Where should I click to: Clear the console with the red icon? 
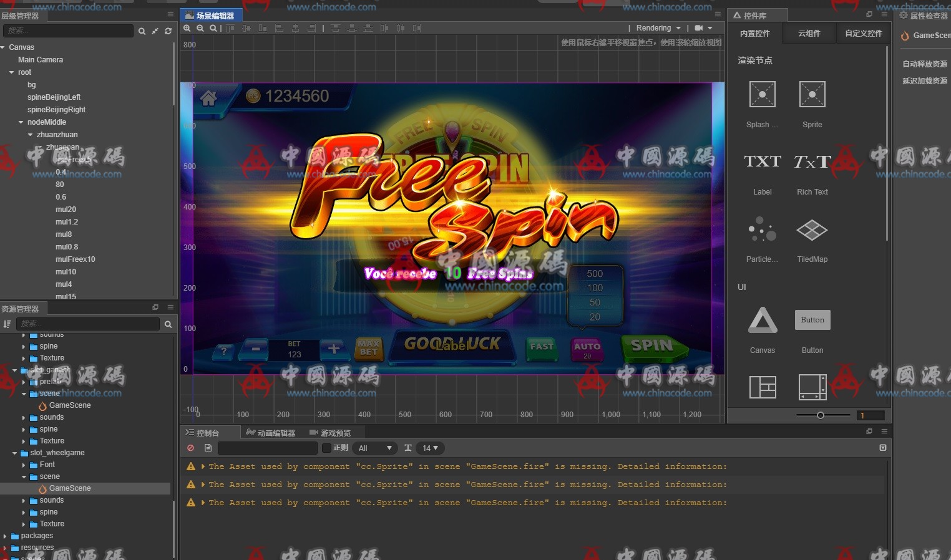click(190, 448)
